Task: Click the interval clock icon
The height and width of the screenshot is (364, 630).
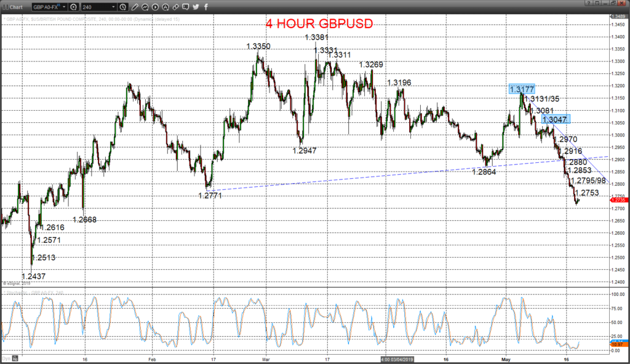Action: pos(123,7)
